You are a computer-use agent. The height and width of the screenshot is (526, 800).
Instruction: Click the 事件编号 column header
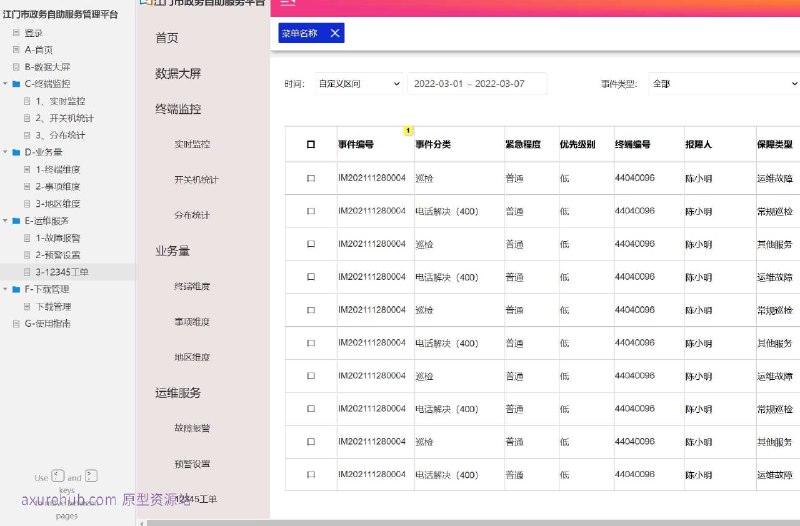click(356, 144)
